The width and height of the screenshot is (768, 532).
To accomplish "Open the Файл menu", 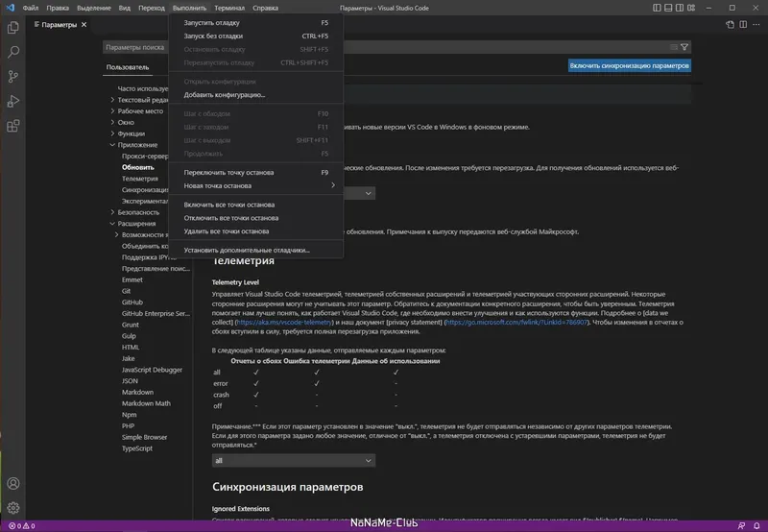I will pos(31,8).
